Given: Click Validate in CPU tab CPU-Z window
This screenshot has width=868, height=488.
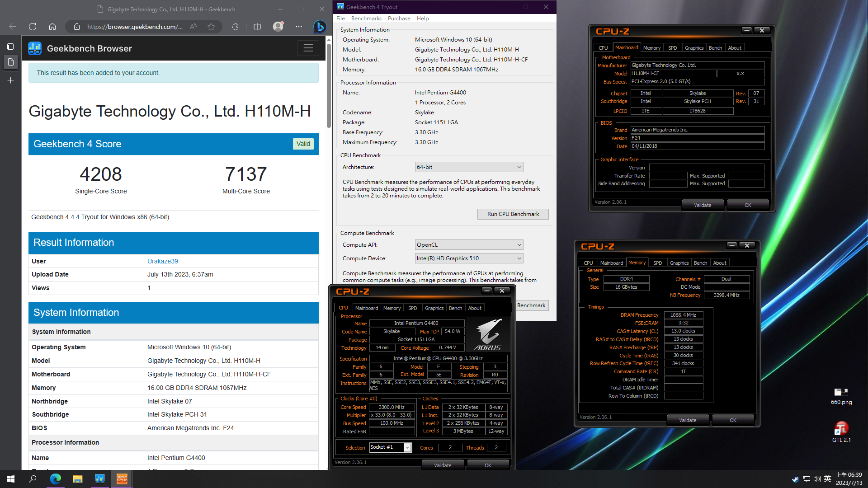Looking at the screenshot, I should click(x=443, y=465).
